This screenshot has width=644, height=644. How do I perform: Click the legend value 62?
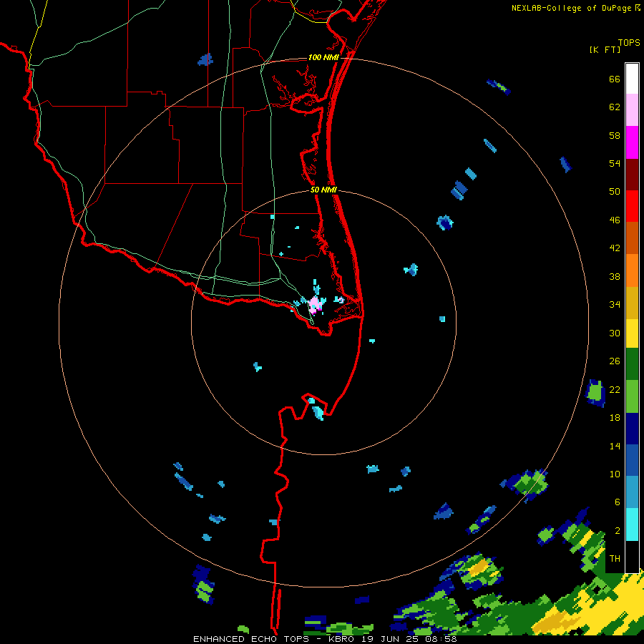pyautogui.click(x=615, y=107)
